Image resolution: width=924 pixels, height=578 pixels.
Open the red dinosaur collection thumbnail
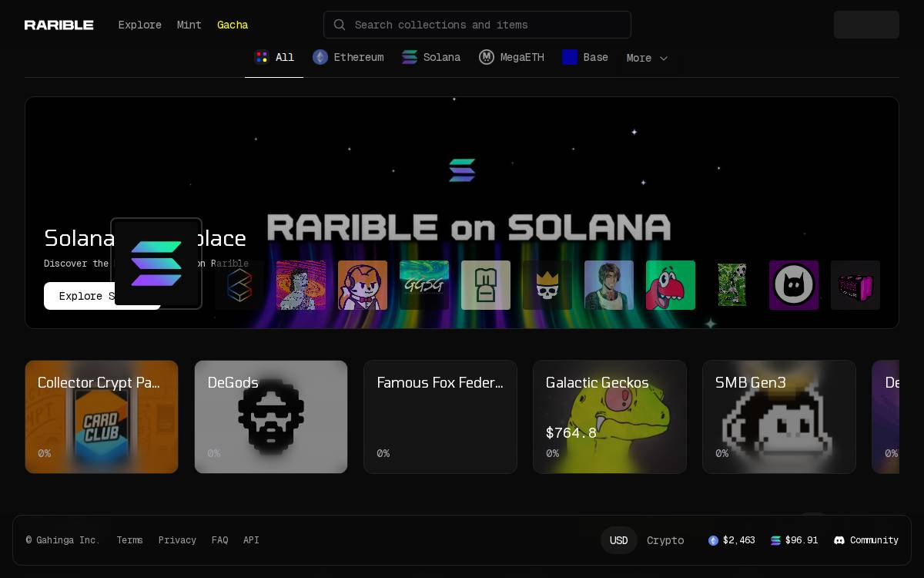671,285
